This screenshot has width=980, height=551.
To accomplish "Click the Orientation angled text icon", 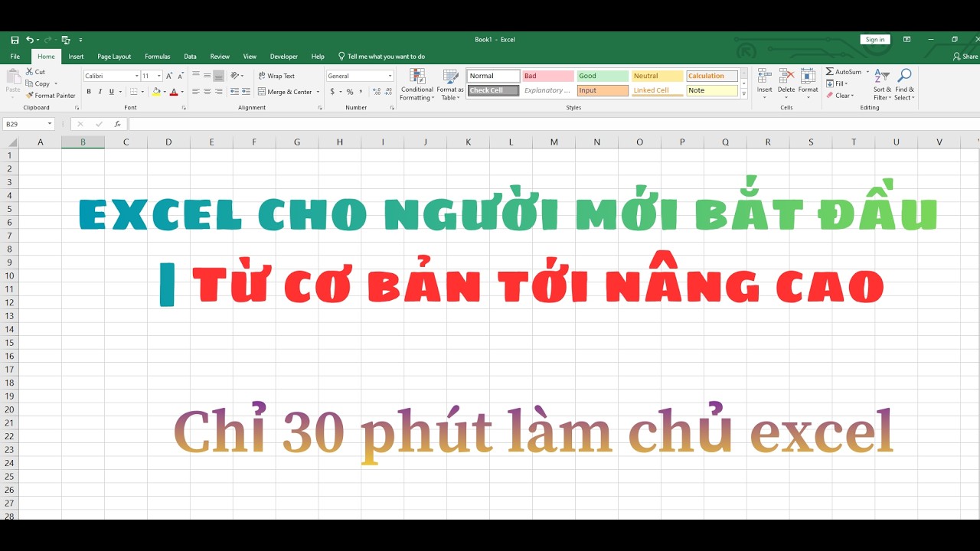I will 236,76.
